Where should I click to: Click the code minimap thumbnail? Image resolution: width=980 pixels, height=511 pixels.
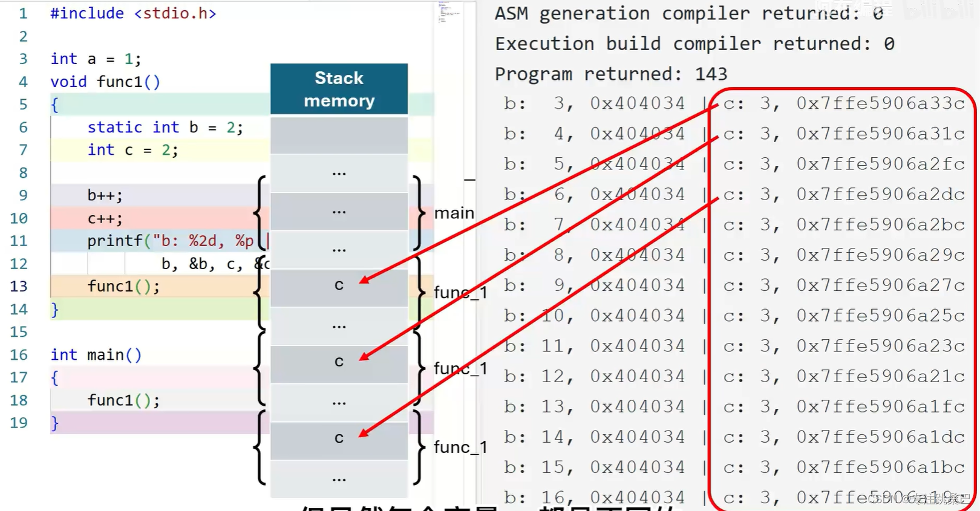pos(448,12)
